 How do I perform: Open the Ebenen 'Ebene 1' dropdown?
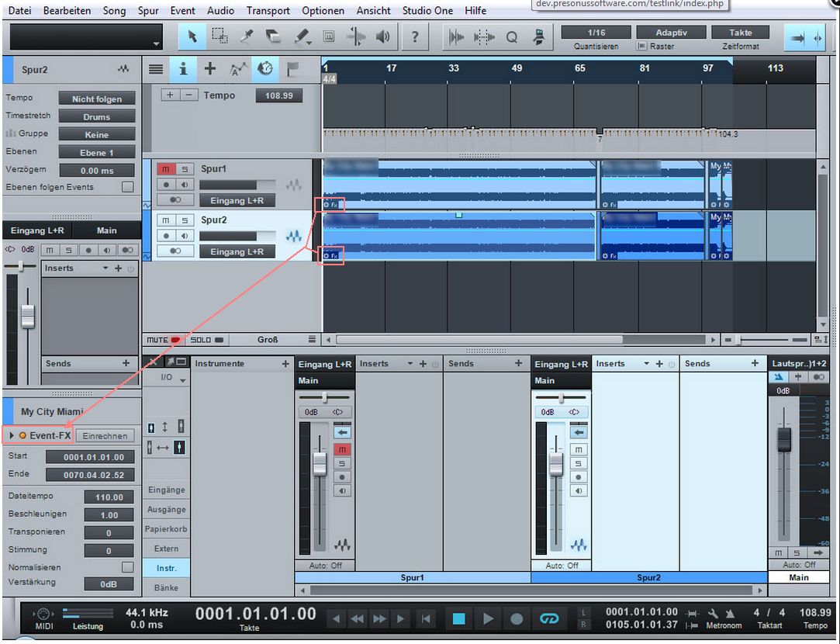click(97, 153)
